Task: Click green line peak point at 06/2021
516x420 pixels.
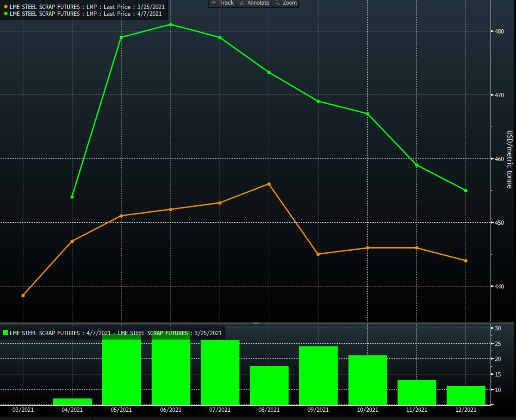Action: point(171,25)
